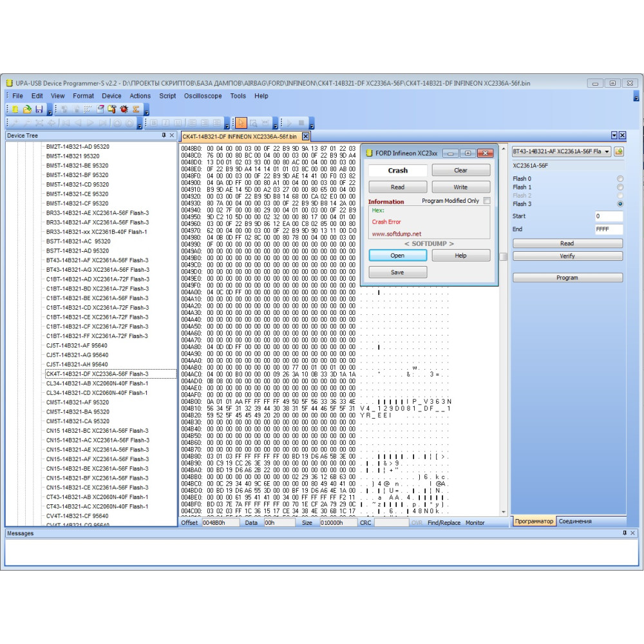Click the zoom selection magnifier icon
Viewport: 644px width, 644px height.
[253, 123]
